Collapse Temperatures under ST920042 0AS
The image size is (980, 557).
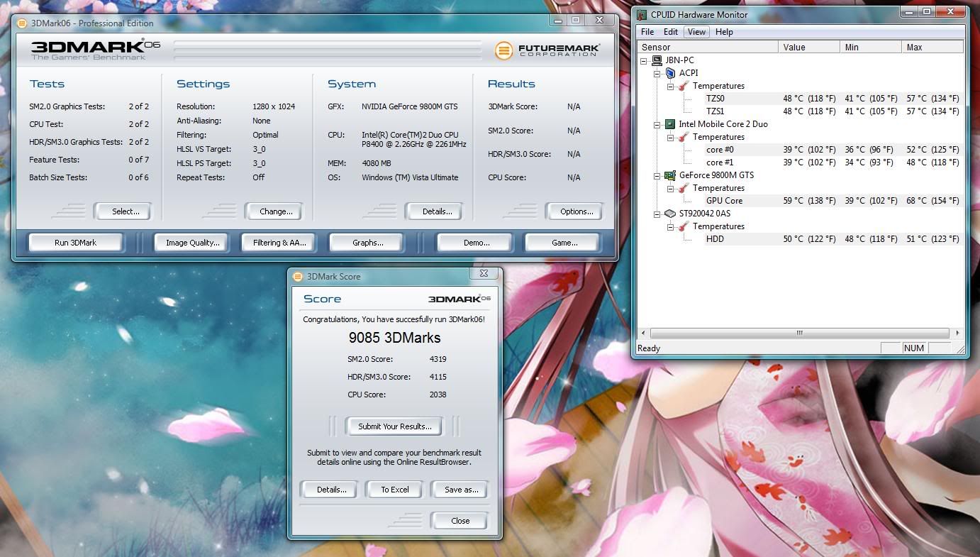(671, 226)
